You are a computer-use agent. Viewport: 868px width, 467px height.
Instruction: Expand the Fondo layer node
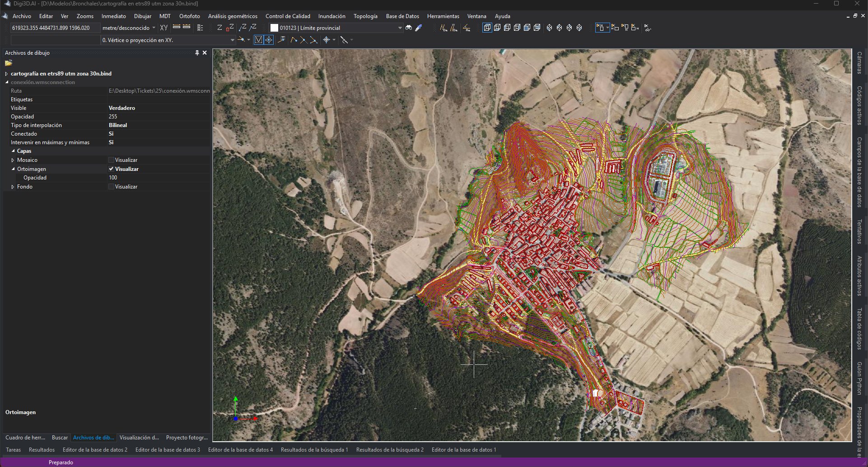pos(13,187)
